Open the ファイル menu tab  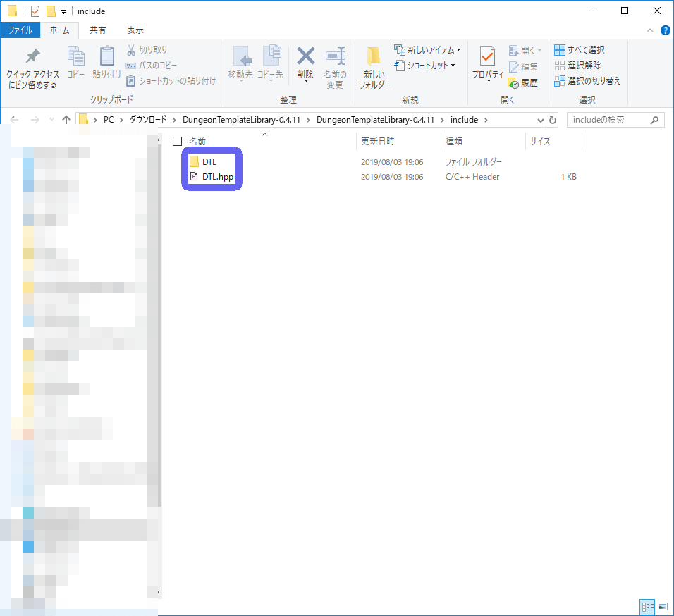(20, 30)
